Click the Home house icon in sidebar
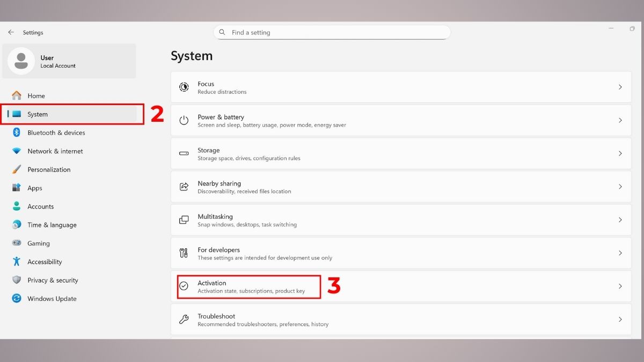Screen dimensions: 644x362 pyautogui.click(x=17, y=95)
